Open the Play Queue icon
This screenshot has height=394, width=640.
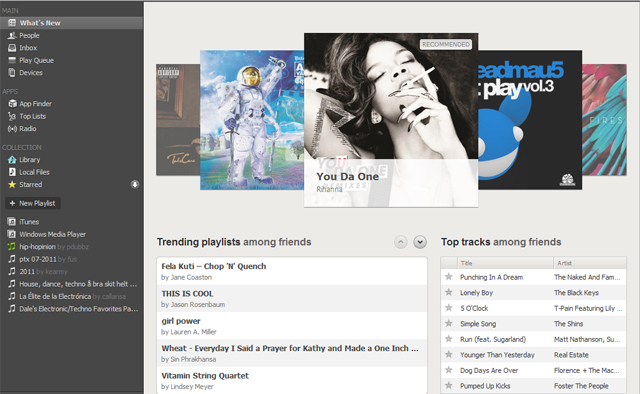pos(12,60)
